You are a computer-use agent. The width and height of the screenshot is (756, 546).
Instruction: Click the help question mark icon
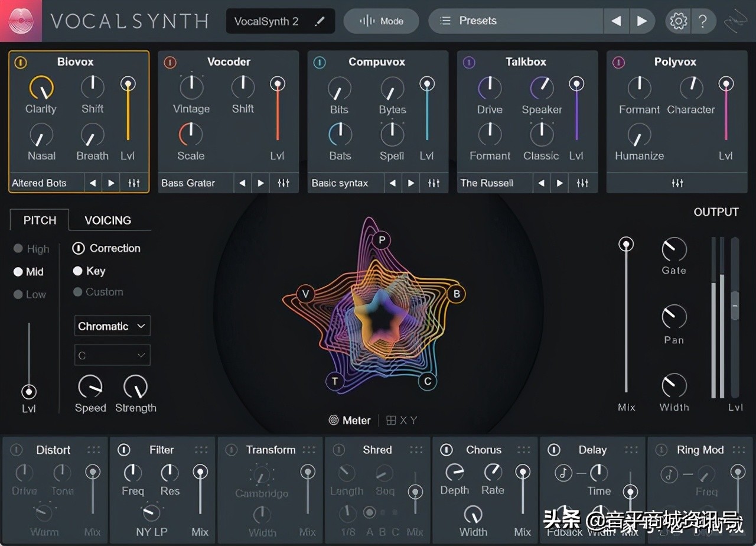point(702,21)
